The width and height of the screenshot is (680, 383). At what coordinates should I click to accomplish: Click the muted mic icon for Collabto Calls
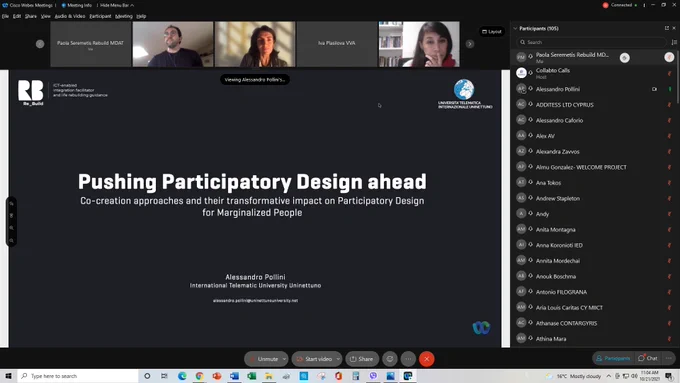tap(670, 73)
